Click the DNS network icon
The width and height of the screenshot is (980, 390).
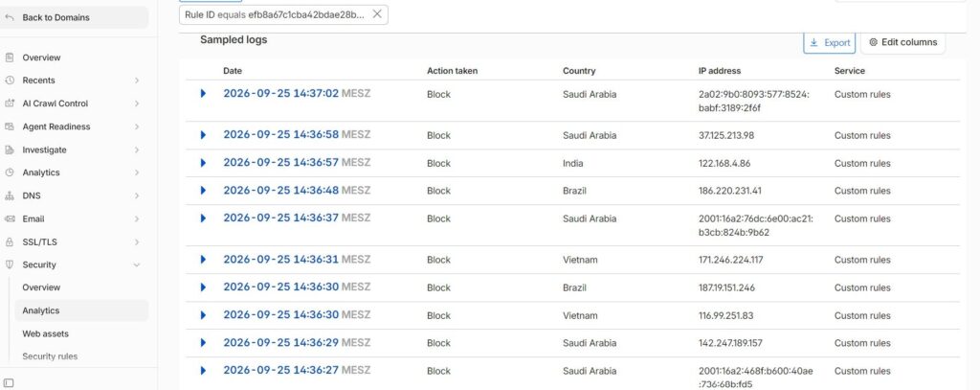(10, 195)
